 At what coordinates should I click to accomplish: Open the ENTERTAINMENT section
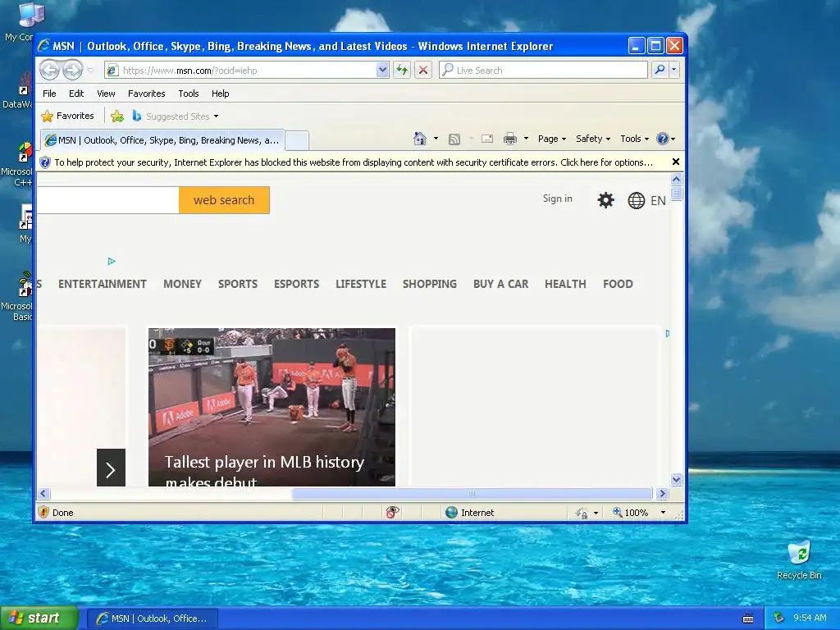click(x=103, y=284)
